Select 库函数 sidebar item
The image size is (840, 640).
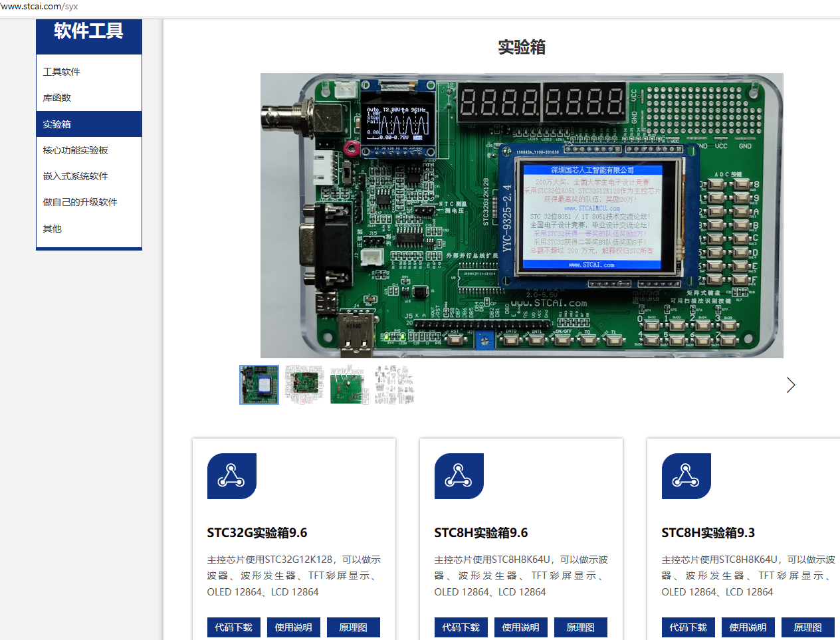point(89,98)
